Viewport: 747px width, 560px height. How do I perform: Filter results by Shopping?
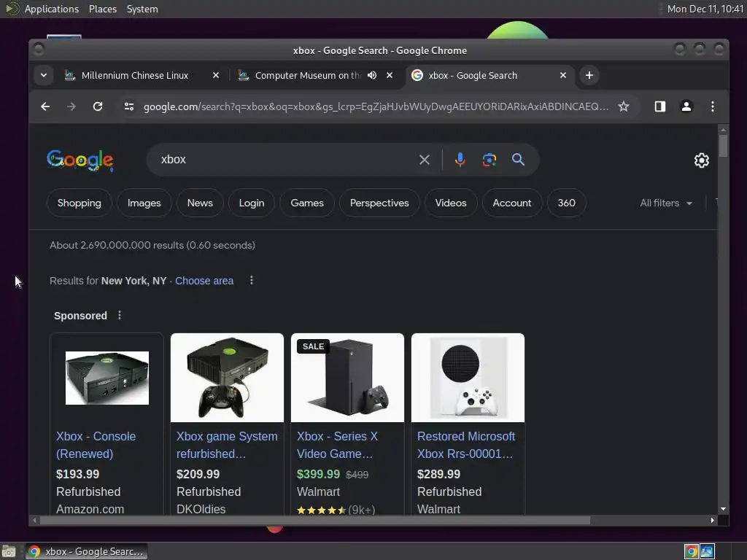(x=79, y=203)
